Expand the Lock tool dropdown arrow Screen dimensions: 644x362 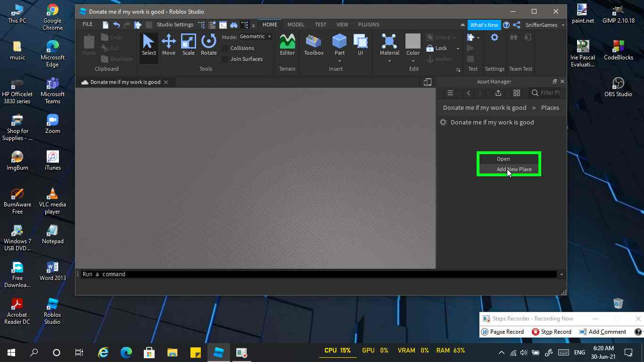coord(458,48)
